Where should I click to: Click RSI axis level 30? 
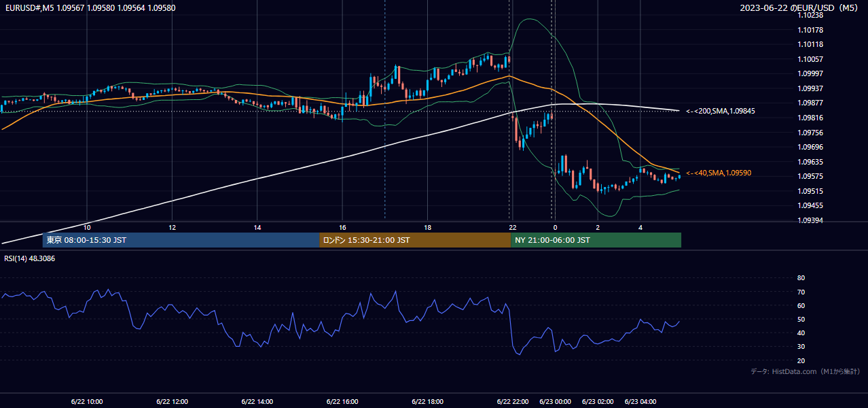(801, 347)
